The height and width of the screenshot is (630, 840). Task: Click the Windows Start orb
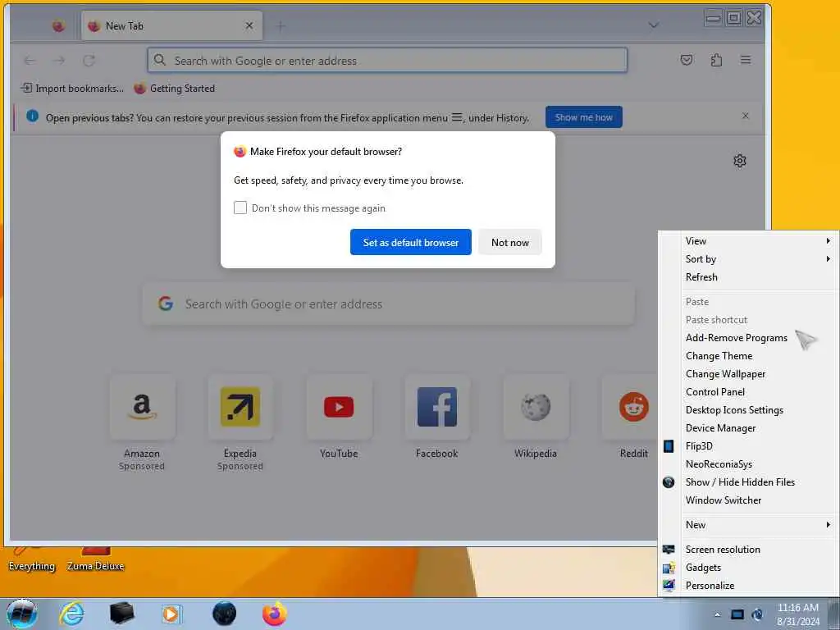(22, 614)
